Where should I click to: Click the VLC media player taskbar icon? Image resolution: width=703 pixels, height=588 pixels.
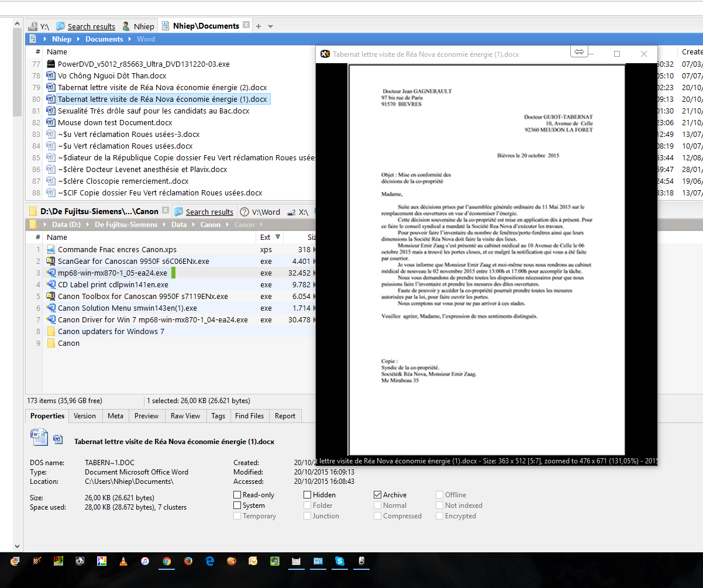[123, 561]
